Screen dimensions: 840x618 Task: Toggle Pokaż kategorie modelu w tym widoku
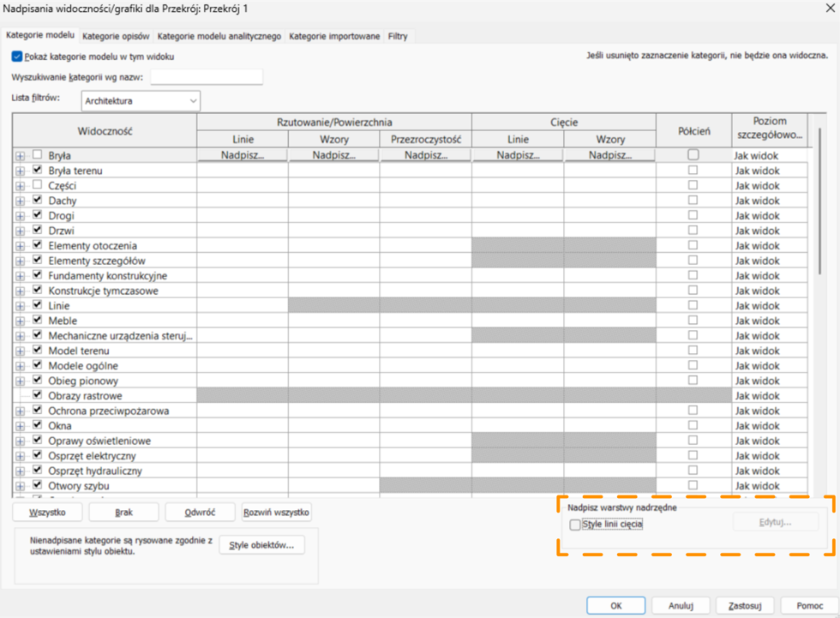tap(17, 57)
